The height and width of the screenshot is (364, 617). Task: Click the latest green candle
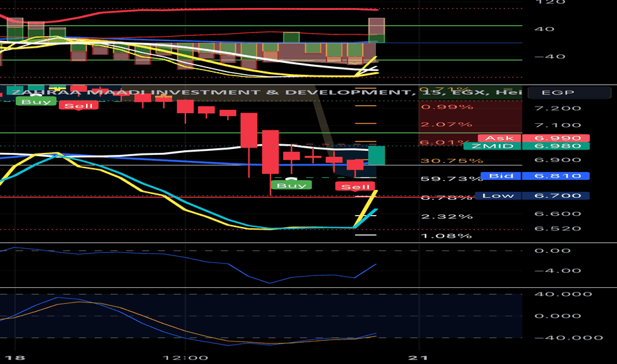(377, 155)
